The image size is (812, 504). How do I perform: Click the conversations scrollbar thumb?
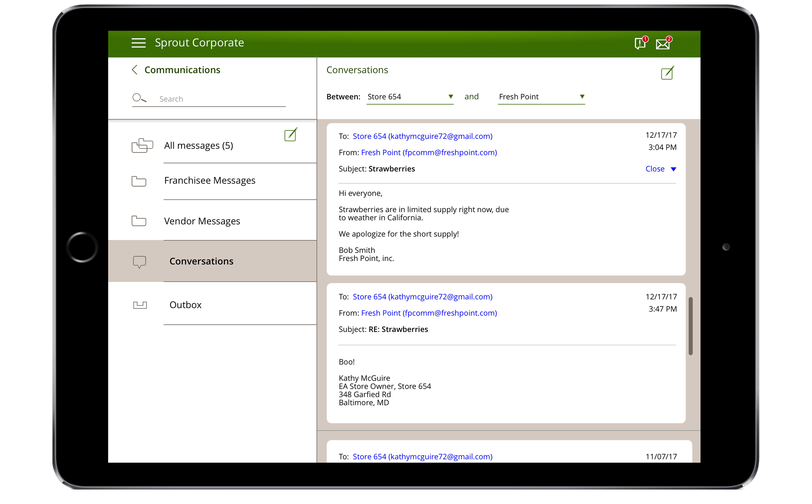tap(690, 326)
